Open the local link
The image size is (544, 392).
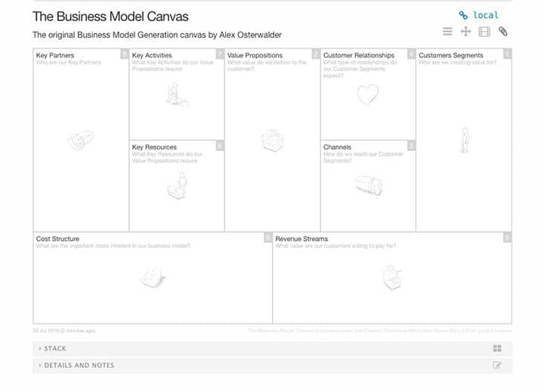coord(486,15)
